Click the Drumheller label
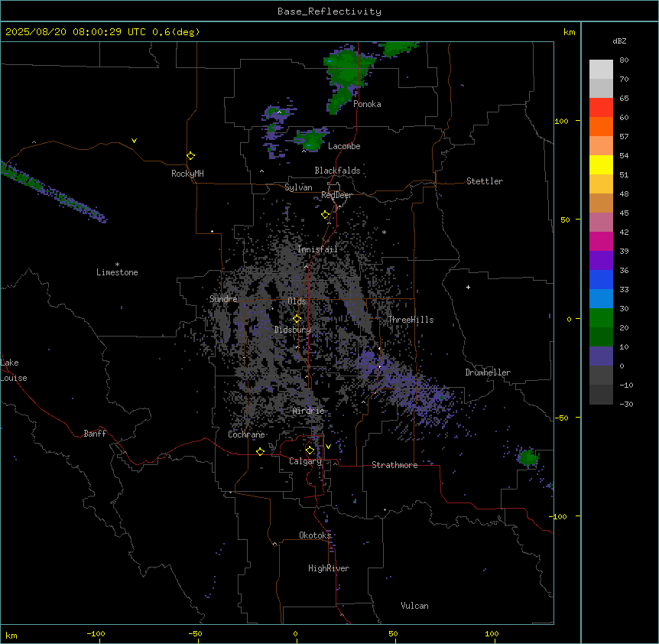This screenshot has width=659, height=644. [488, 372]
